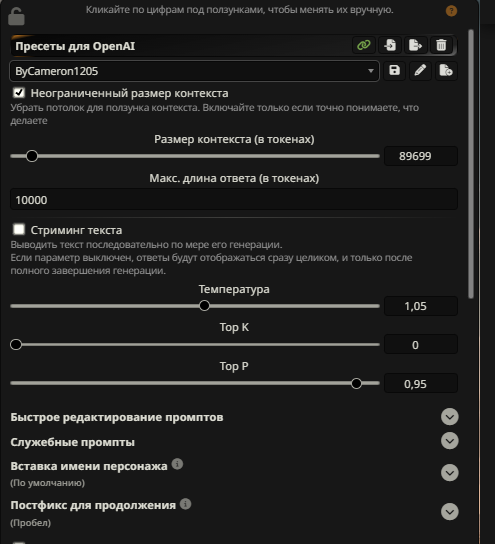Delete preset with the trash icon
The height and width of the screenshot is (544, 495).
[x=441, y=45]
